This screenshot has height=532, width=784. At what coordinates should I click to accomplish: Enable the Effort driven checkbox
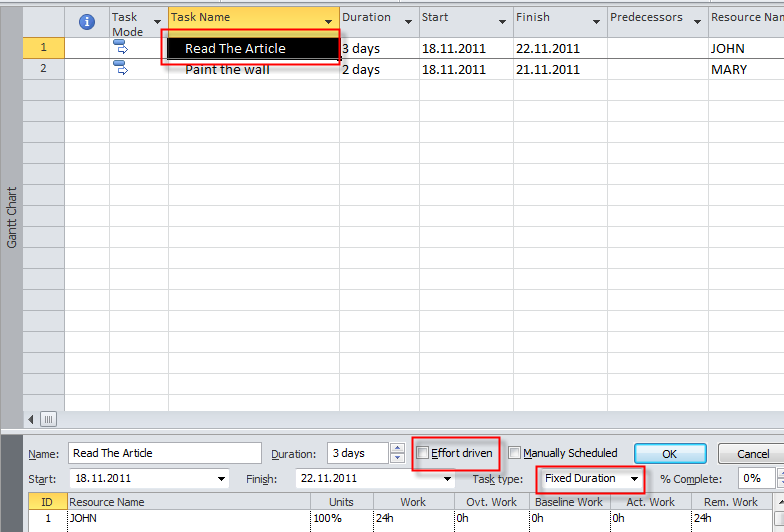tap(424, 453)
